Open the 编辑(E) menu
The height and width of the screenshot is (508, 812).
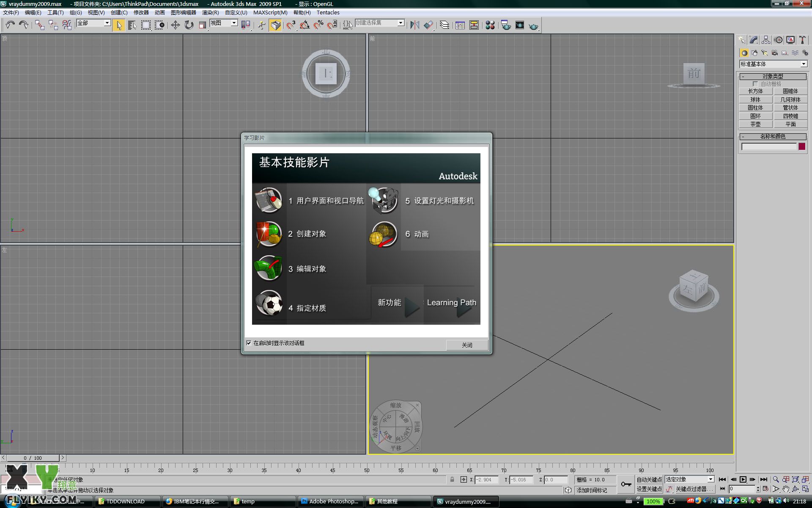[33, 13]
